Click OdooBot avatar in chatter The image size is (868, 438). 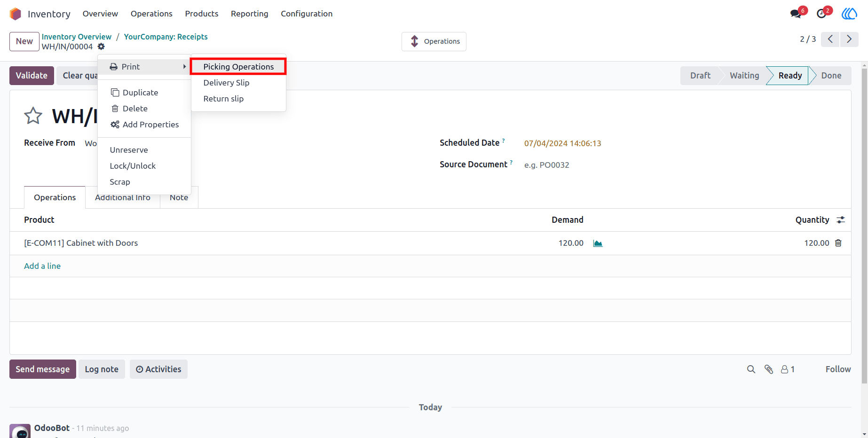20,430
